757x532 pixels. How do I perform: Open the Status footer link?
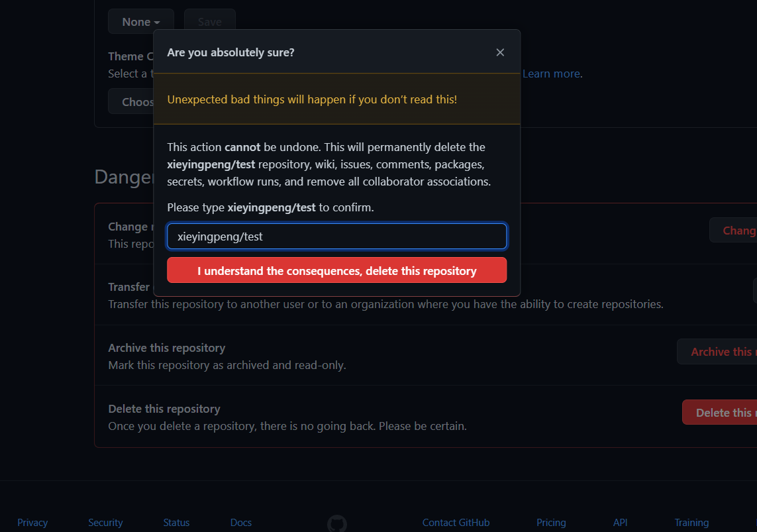pos(176,522)
